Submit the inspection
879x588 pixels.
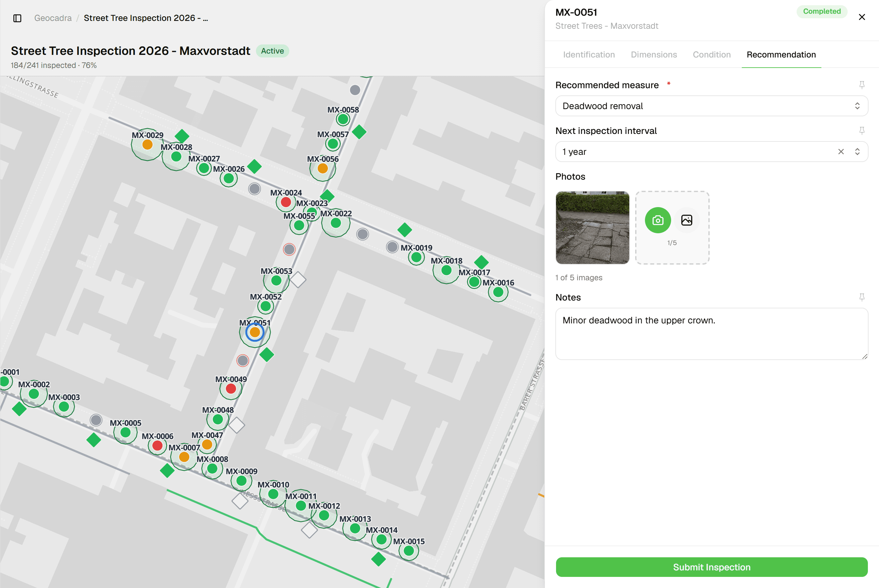[x=711, y=567]
